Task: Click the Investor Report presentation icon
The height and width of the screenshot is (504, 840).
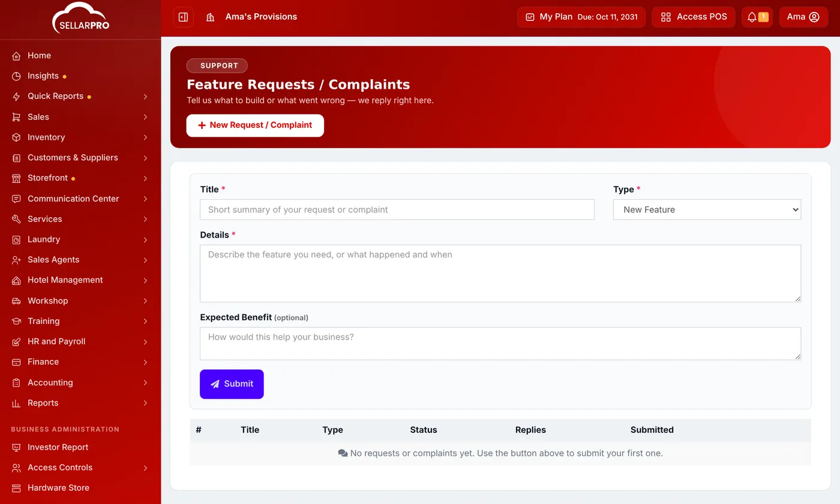Action: (x=16, y=447)
